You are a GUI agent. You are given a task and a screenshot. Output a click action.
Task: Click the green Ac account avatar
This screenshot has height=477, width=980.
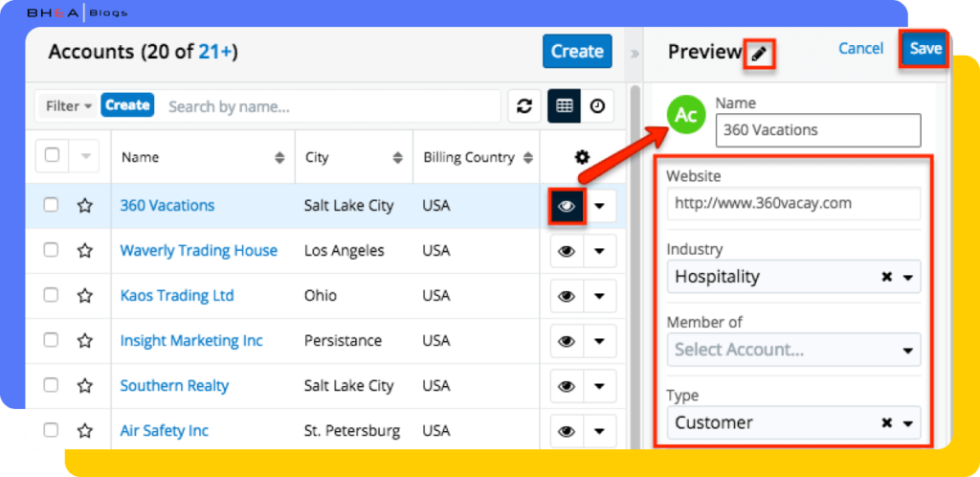[686, 114]
